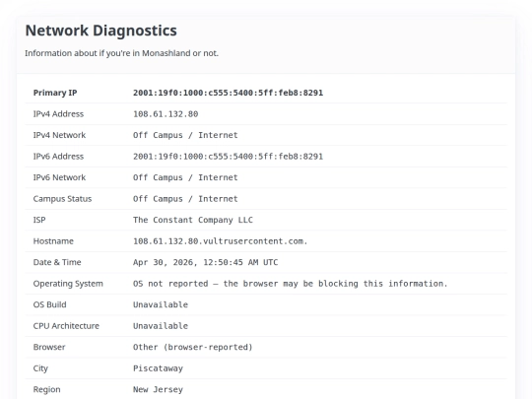Click the Browser label

tap(49, 347)
